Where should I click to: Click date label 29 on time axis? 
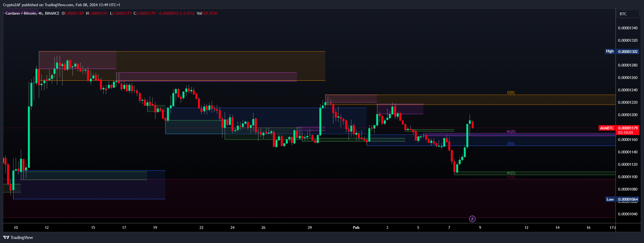(310, 227)
